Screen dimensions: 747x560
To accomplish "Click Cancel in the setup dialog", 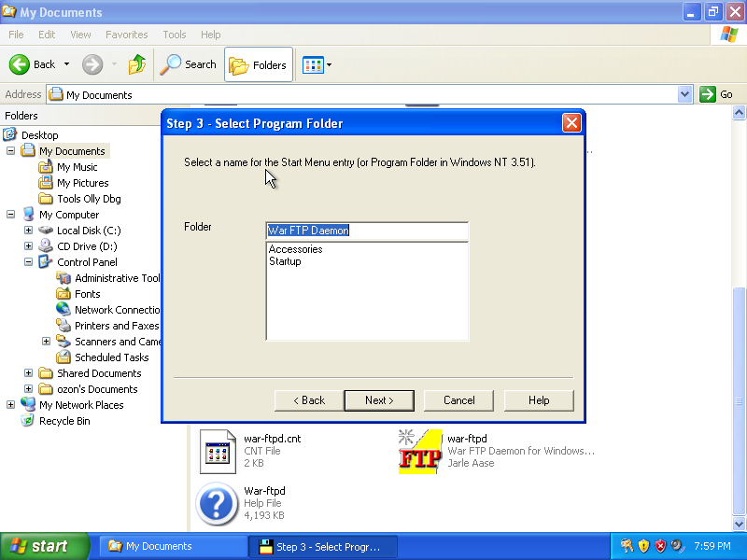I will [x=458, y=400].
